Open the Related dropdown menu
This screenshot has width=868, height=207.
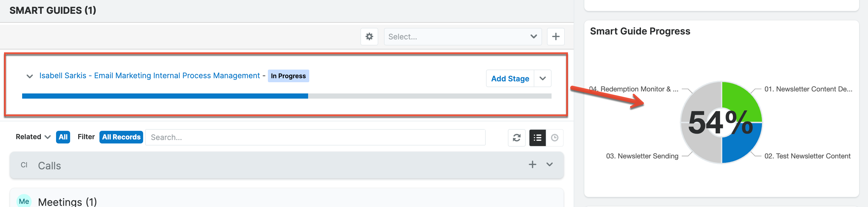click(33, 137)
